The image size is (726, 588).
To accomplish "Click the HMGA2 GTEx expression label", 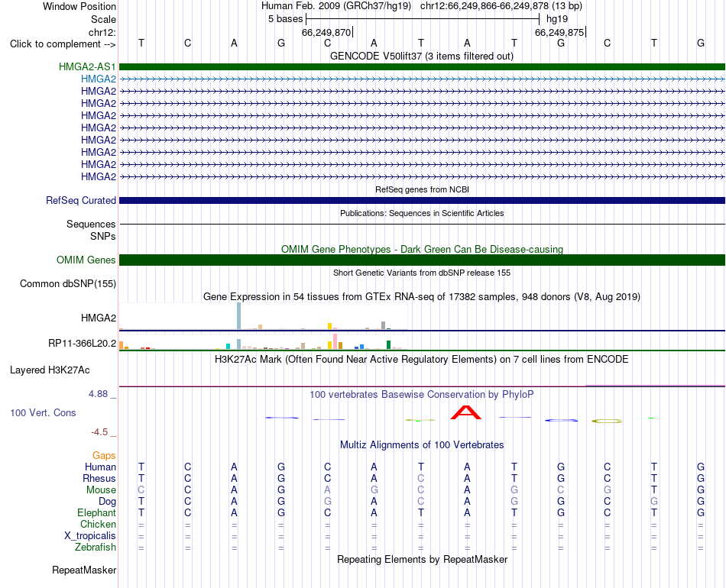I will [x=98, y=318].
